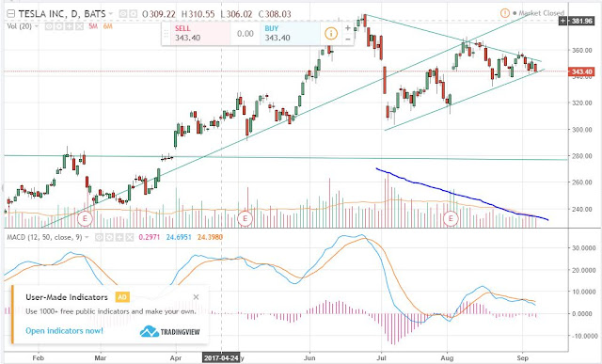Click the SELL 343.40 button
The height and width of the screenshot is (364, 602).
pyautogui.click(x=200, y=34)
